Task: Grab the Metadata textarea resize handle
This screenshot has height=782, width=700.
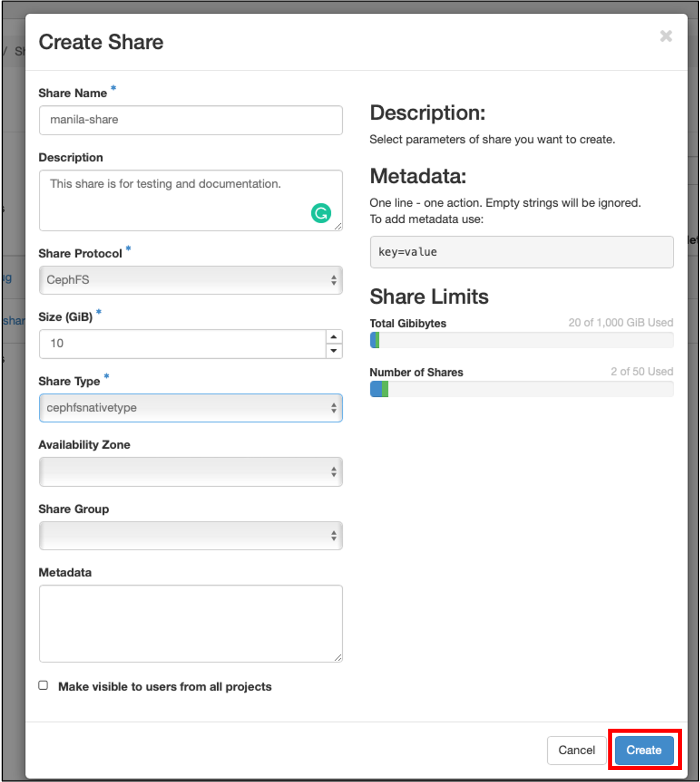Action: [338, 658]
